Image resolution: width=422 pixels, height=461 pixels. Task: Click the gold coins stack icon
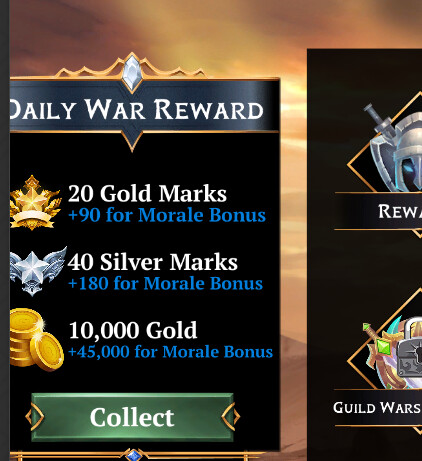coord(37,340)
